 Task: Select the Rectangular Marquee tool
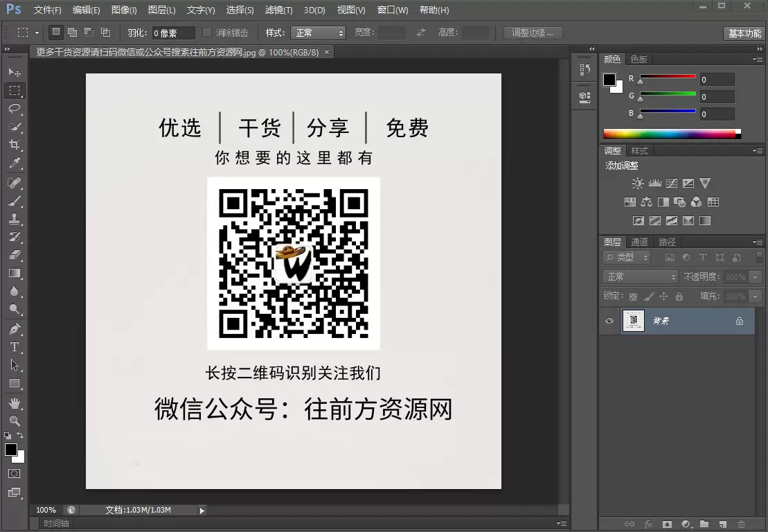point(15,91)
